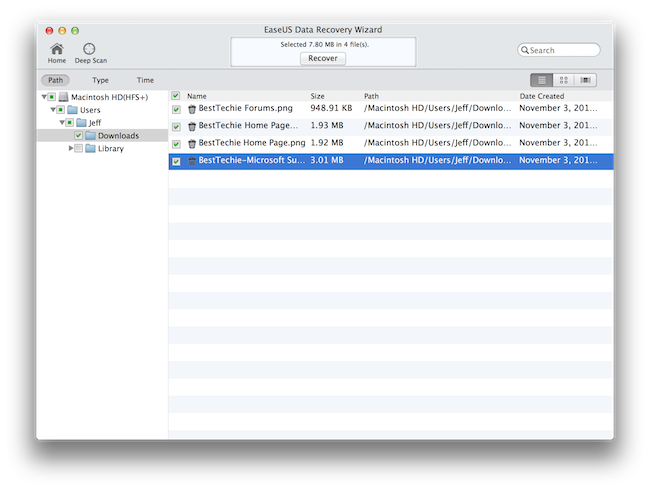Click the 948.91 KB size cell
The image size is (650, 490).
click(331, 108)
